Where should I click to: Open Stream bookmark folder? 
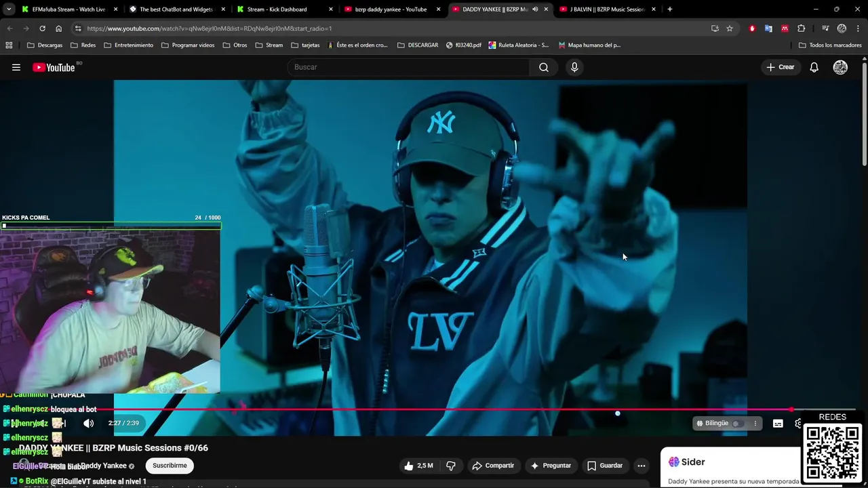coord(269,45)
